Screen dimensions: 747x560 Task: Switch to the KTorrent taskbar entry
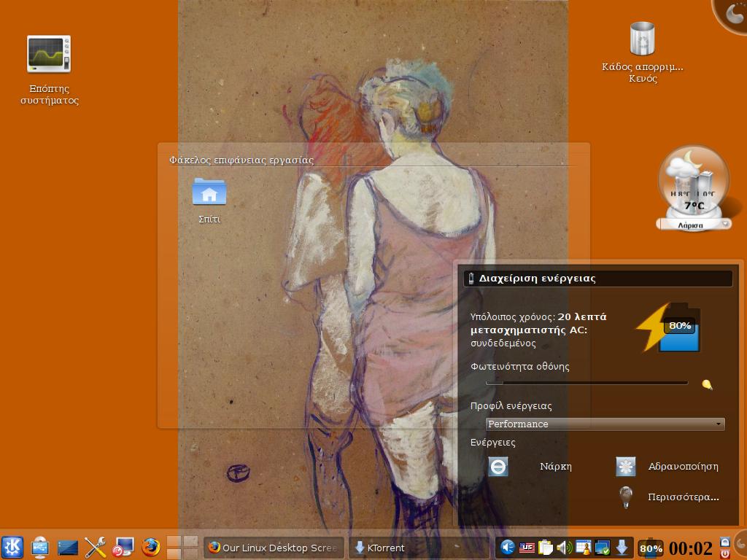click(x=419, y=548)
